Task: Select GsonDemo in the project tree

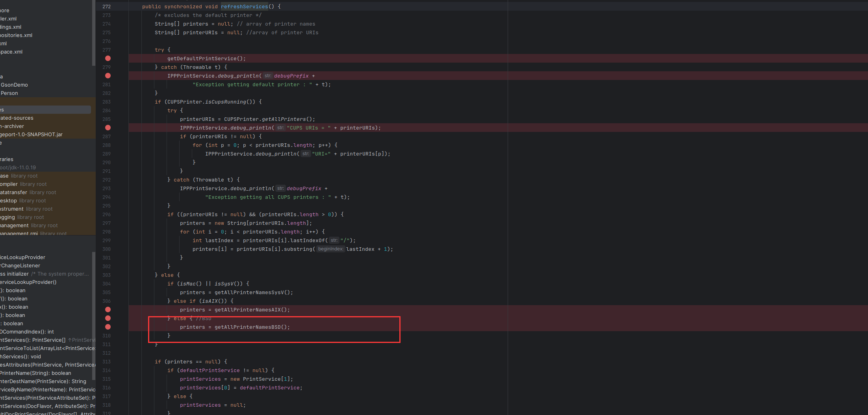Action: [x=14, y=85]
